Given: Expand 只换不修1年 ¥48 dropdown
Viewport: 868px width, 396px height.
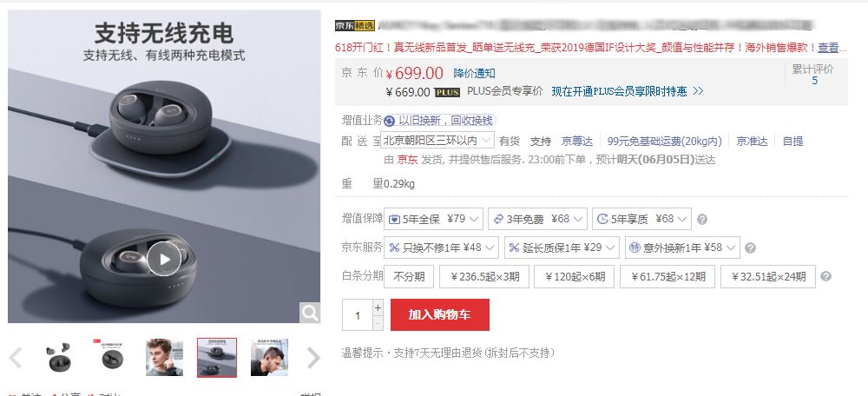Looking at the screenshot, I should pyautogui.click(x=441, y=247).
